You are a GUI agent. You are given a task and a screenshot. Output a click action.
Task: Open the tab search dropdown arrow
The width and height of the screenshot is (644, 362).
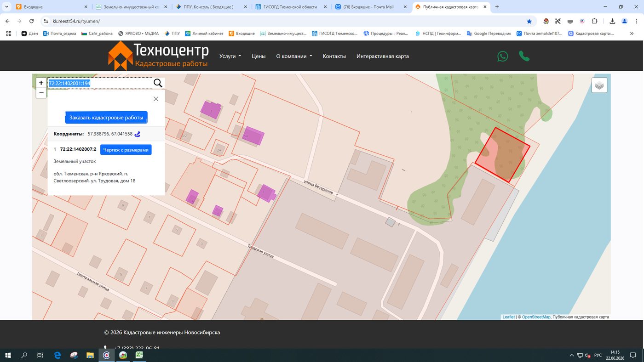(x=6, y=7)
